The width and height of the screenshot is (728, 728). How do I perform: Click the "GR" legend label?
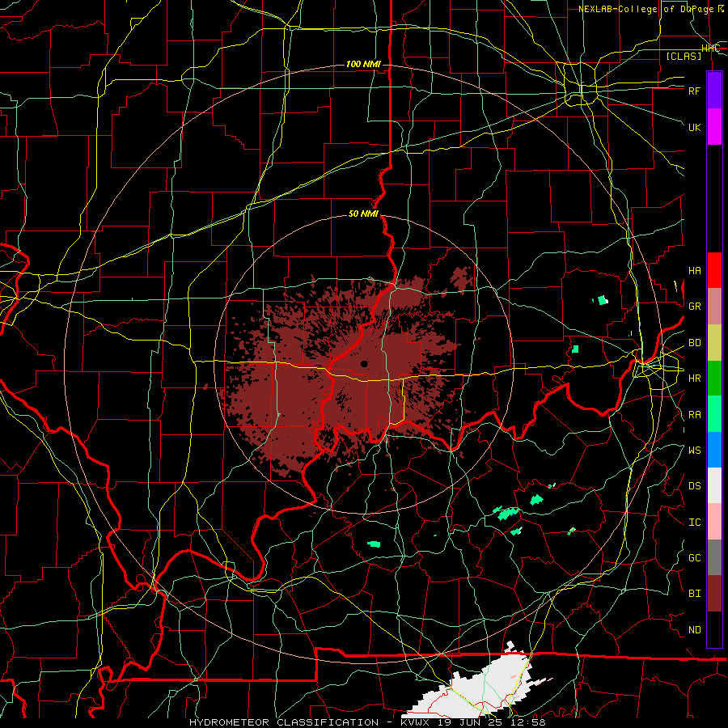point(695,307)
